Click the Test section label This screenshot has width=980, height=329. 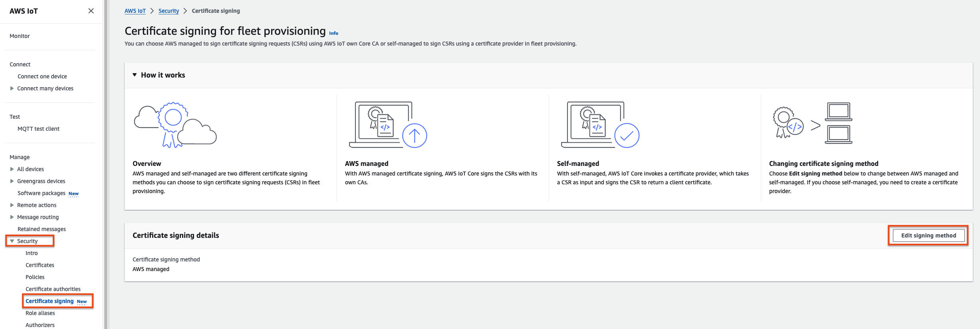click(15, 117)
